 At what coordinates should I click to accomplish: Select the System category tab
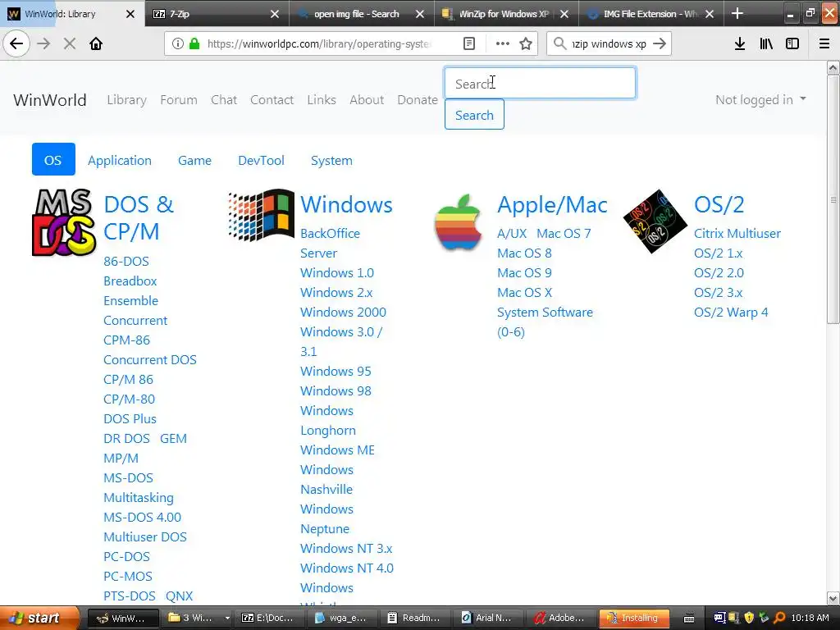(x=331, y=160)
